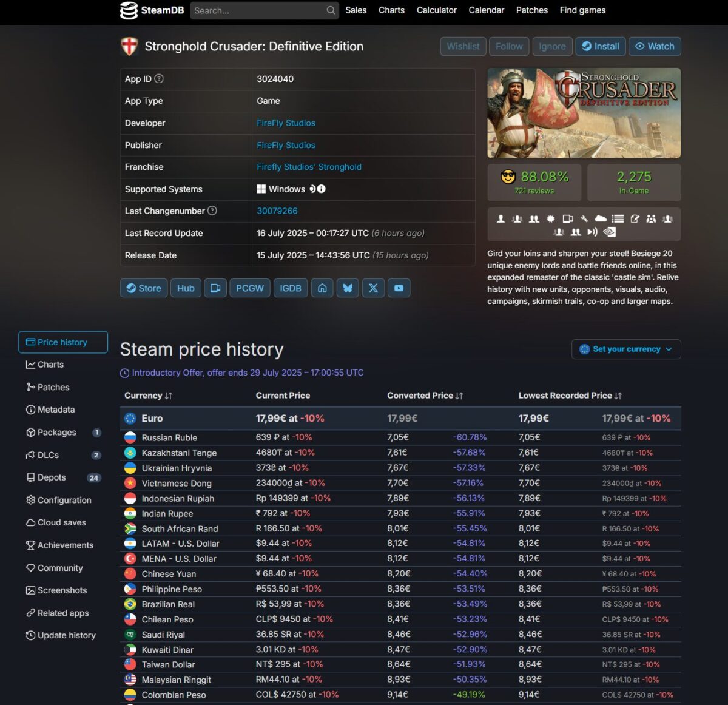The width and height of the screenshot is (728, 705).
Task: Click the Steam Trading Cards feature icon
Action: point(568,219)
